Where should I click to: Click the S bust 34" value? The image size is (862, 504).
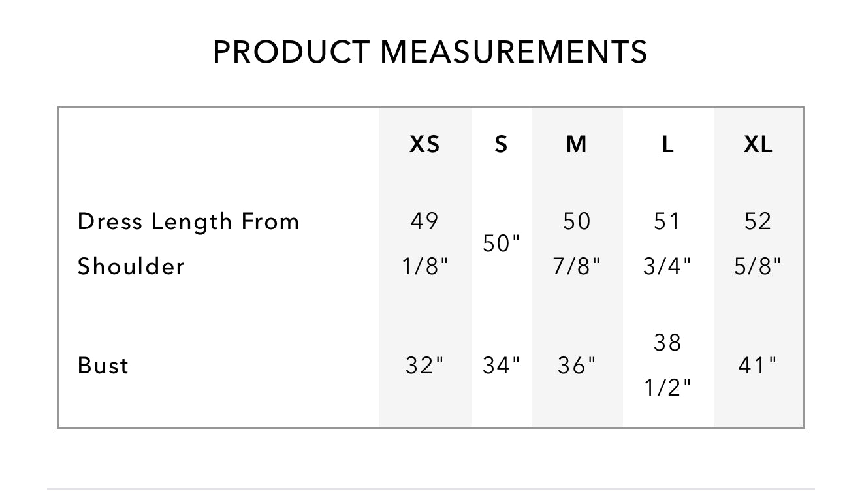(501, 365)
